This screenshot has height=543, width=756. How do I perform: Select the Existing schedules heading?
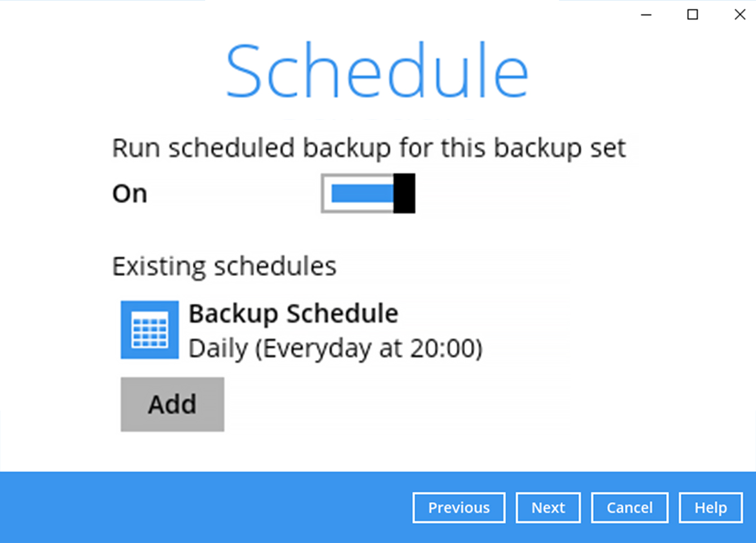click(224, 266)
